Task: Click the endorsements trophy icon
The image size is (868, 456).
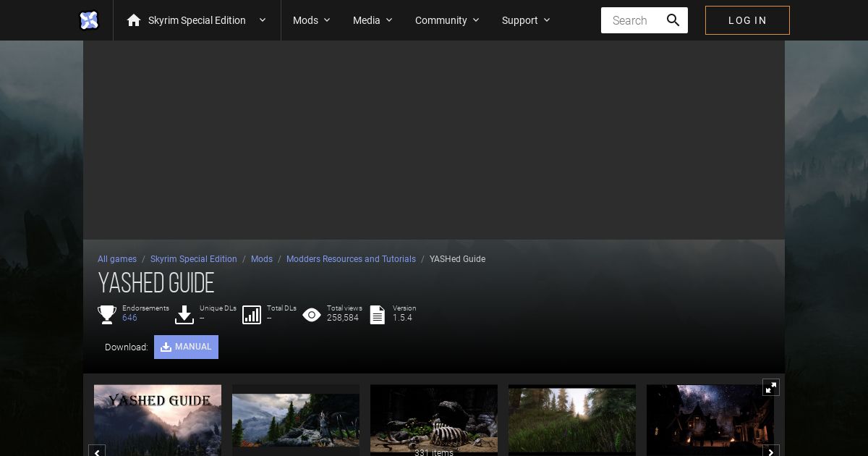Action: (x=107, y=314)
